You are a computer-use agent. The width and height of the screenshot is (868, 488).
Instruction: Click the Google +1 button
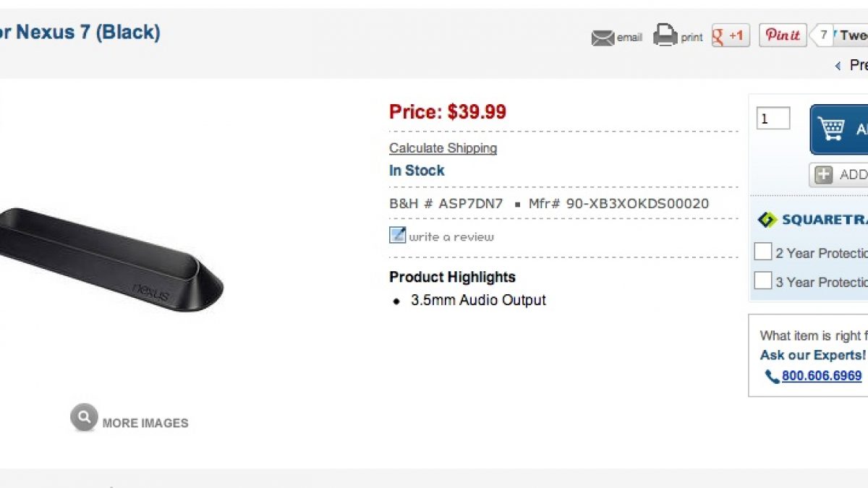pos(731,35)
